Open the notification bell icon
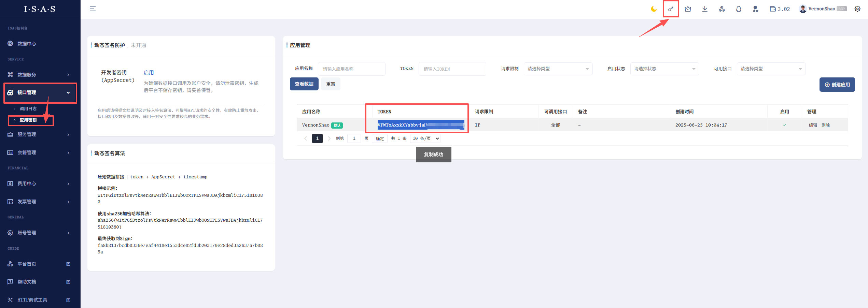The image size is (868, 308). click(738, 9)
